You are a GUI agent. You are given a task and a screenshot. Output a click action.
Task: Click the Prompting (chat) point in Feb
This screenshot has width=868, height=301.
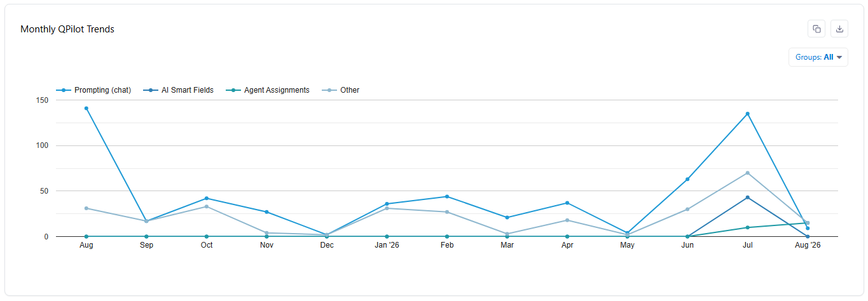(447, 196)
